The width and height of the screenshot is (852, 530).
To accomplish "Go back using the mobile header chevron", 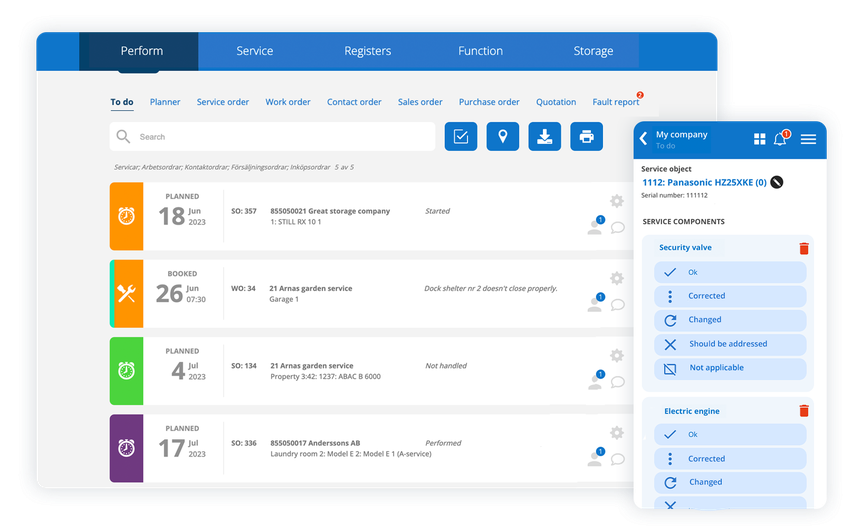I will point(643,139).
